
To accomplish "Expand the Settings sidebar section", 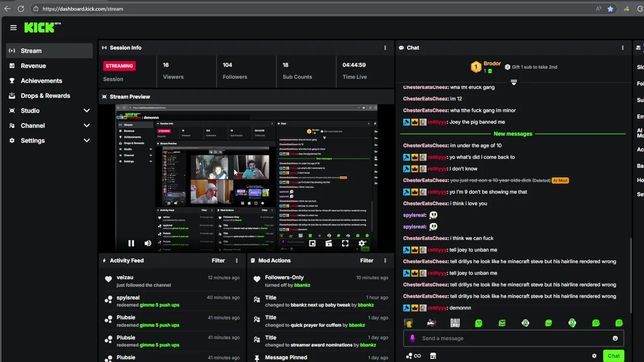I will (x=49, y=140).
